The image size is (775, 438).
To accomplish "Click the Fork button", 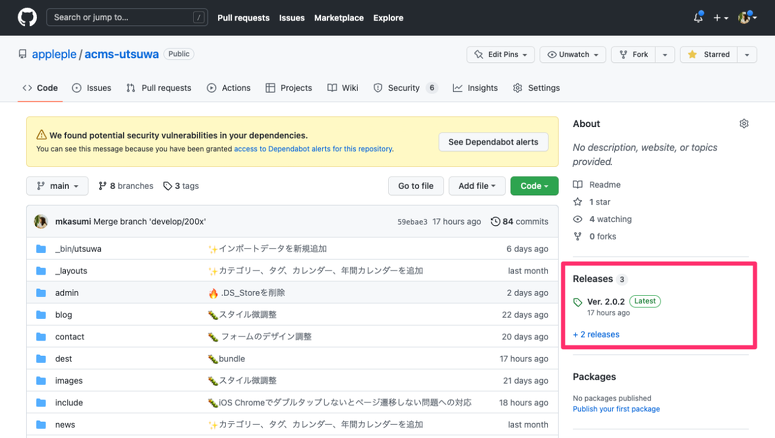I will (634, 54).
